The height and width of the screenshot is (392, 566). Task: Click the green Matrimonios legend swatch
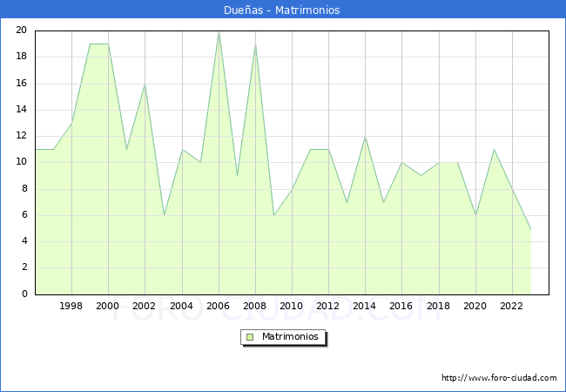point(250,337)
